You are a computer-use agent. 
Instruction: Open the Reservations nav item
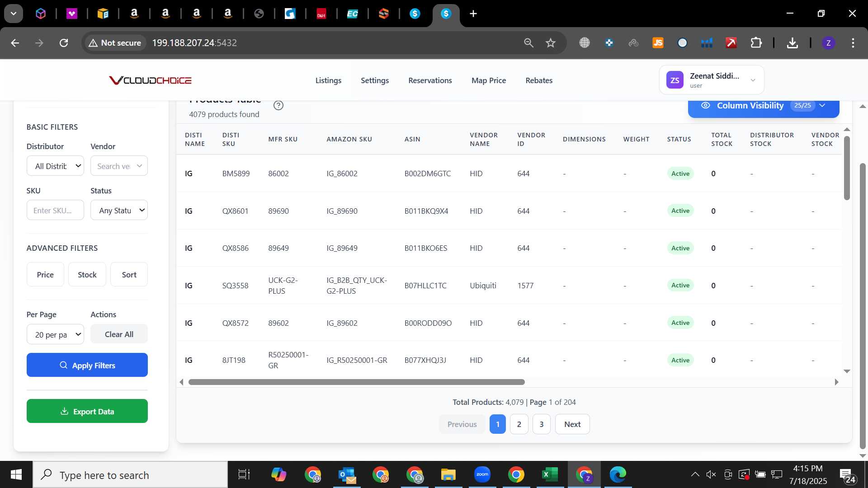click(x=430, y=80)
